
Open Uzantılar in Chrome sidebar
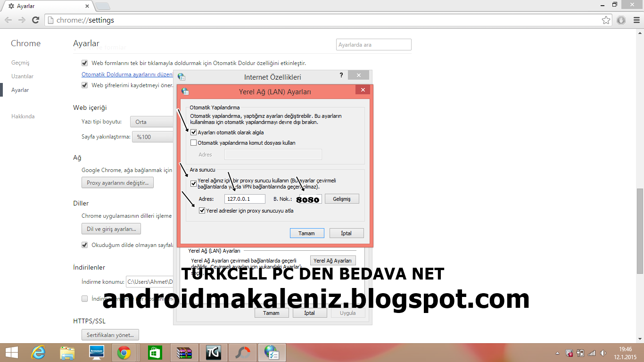point(22,76)
